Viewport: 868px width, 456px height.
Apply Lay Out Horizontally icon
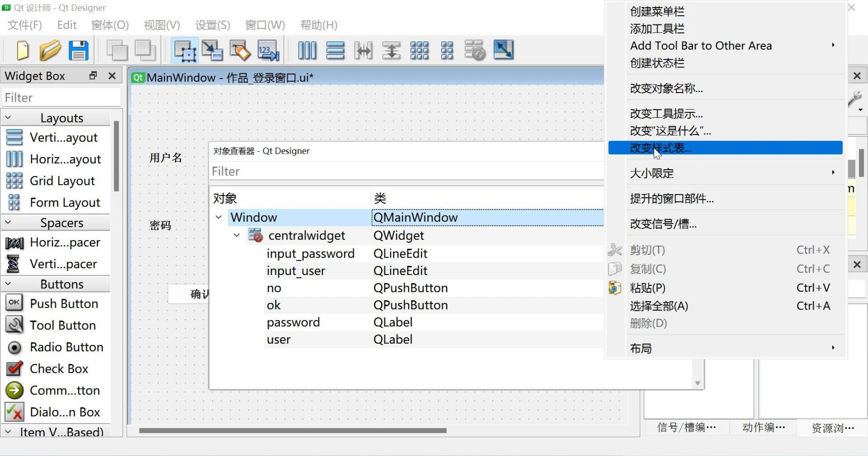tap(307, 50)
